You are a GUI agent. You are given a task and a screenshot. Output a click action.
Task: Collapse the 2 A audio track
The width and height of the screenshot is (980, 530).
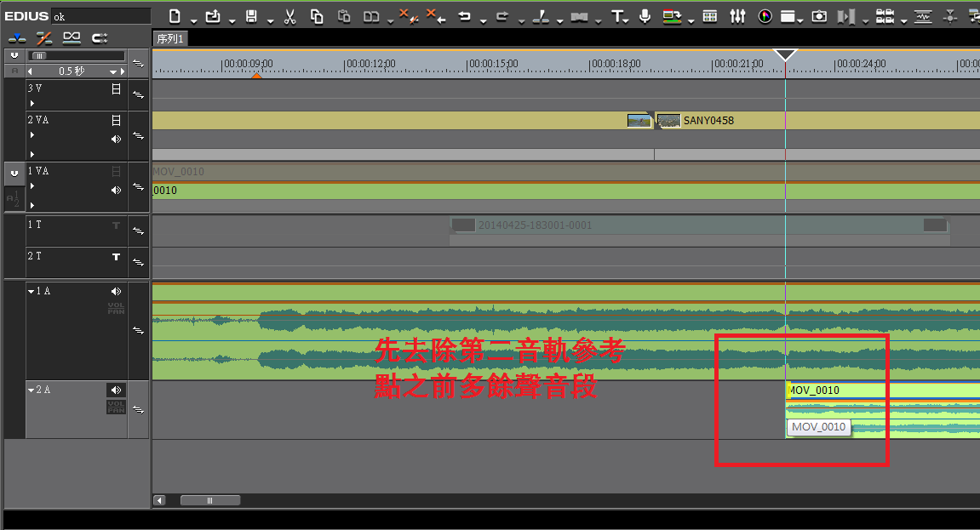(x=32, y=390)
